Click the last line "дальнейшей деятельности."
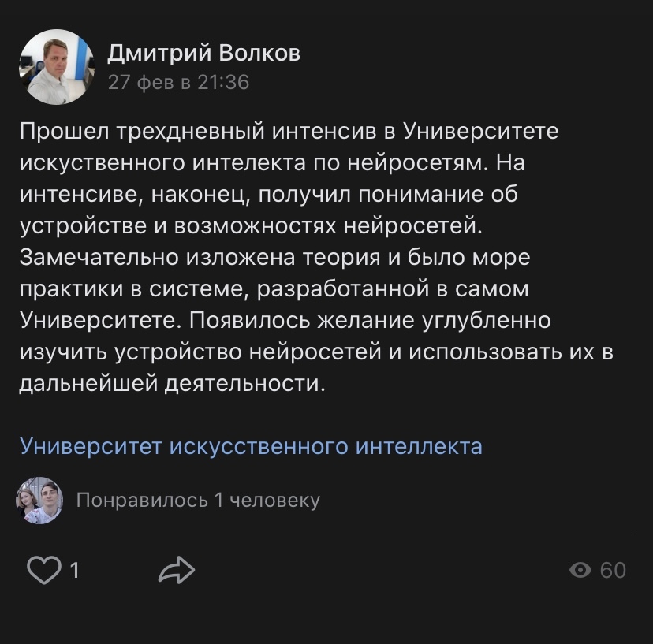 tap(173, 384)
